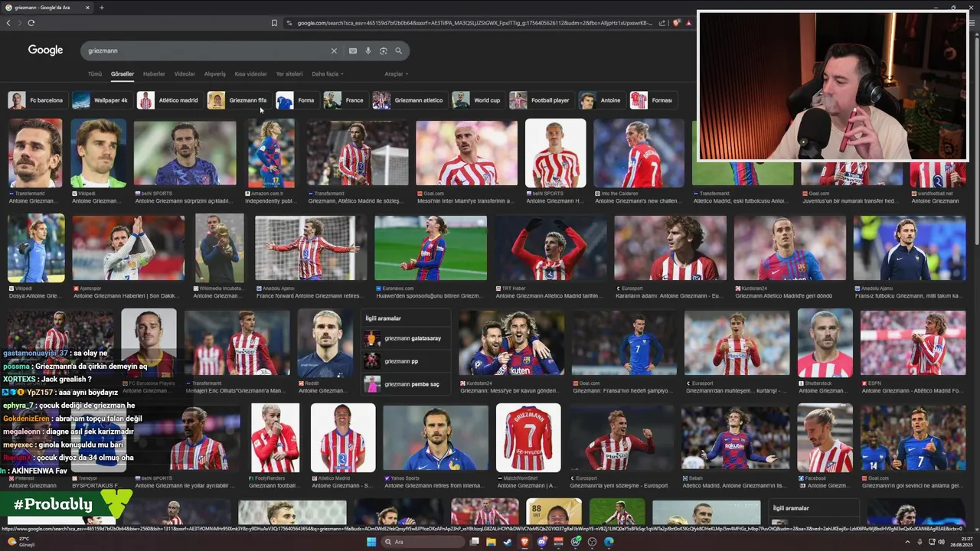Click the griezmann search input field
980x551 pixels.
point(207,51)
